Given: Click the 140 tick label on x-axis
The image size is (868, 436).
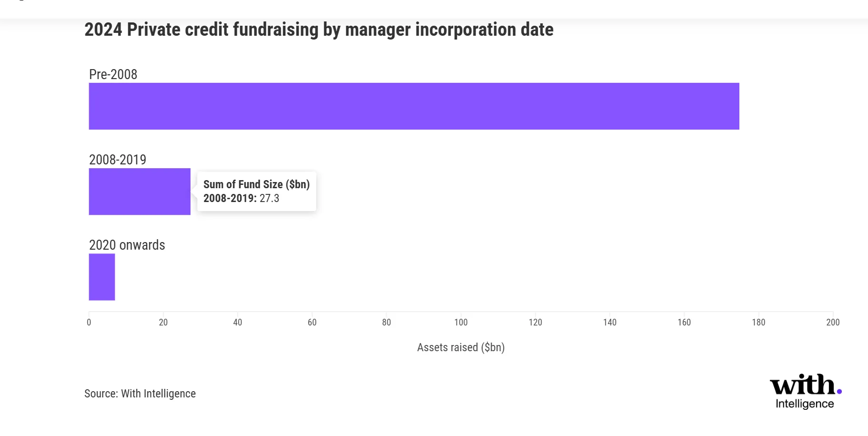Looking at the screenshot, I should [610, 323].
